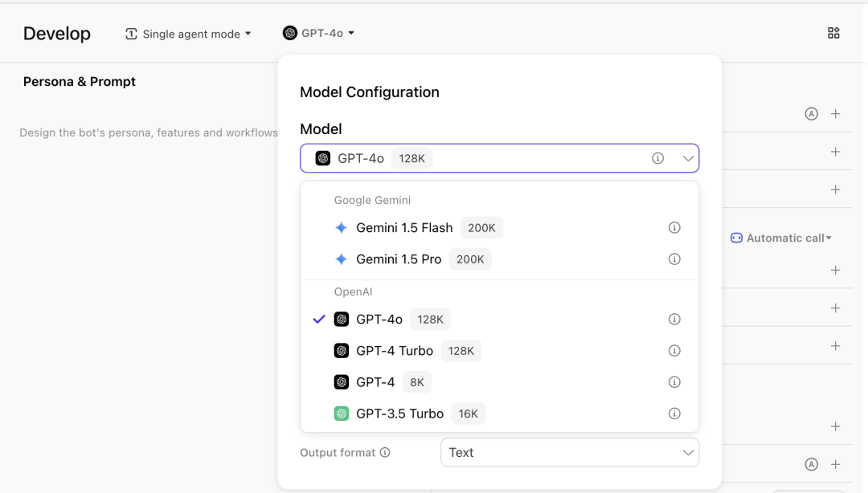This screenshot has height=493, width=868.
Task: Click the info icon beside Output format
Action: (x=385, y=453)
